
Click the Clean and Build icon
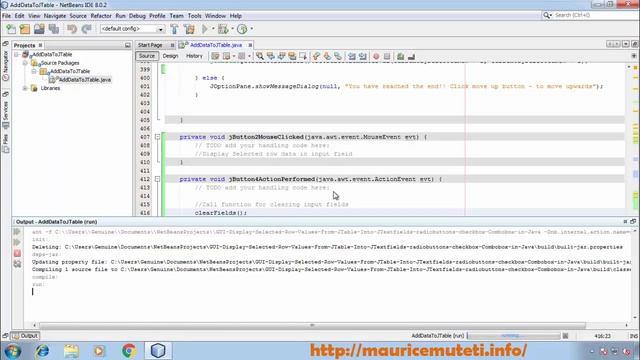(189, 29)
